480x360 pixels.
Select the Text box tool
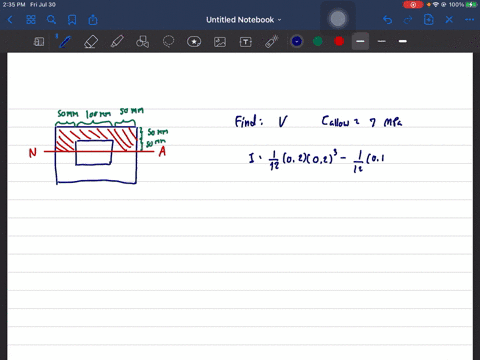pos(246,42)
